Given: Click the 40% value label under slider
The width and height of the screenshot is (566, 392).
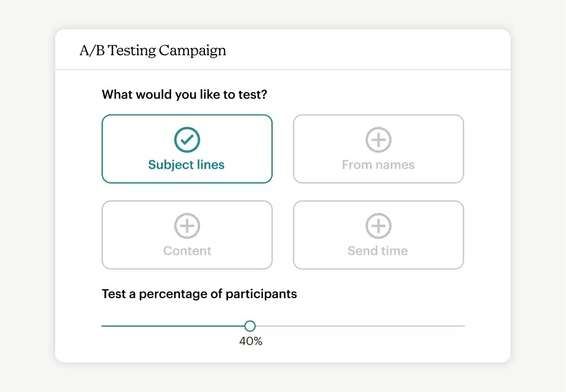Looking at the screenshot, I should 251,342.
